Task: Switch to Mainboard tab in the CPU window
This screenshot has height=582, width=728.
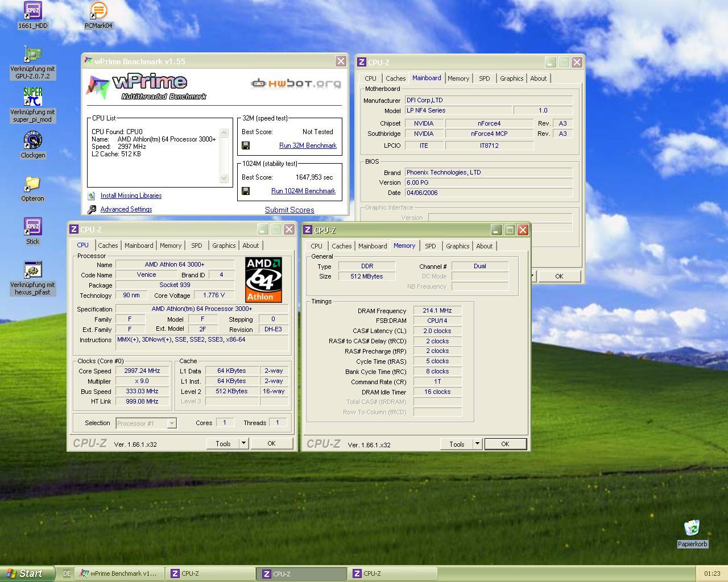Action: tap(139, 246)
